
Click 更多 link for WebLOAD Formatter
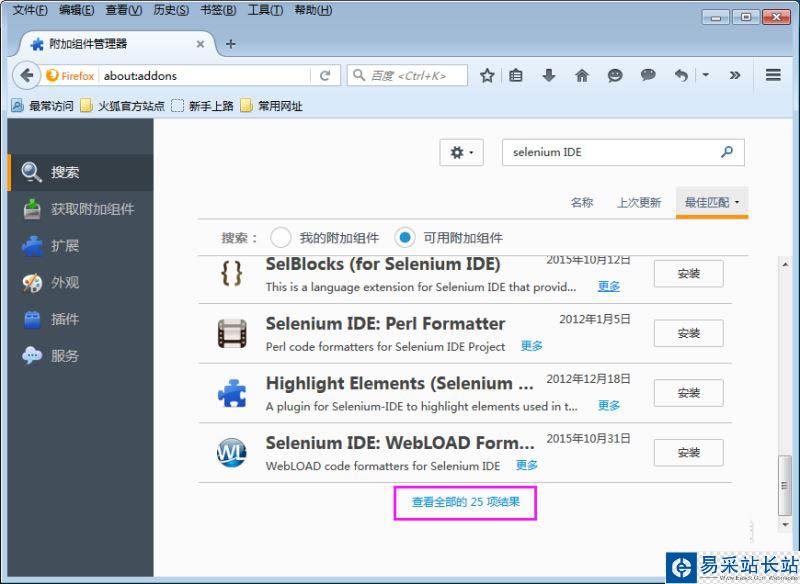click(x=527, y=465)
